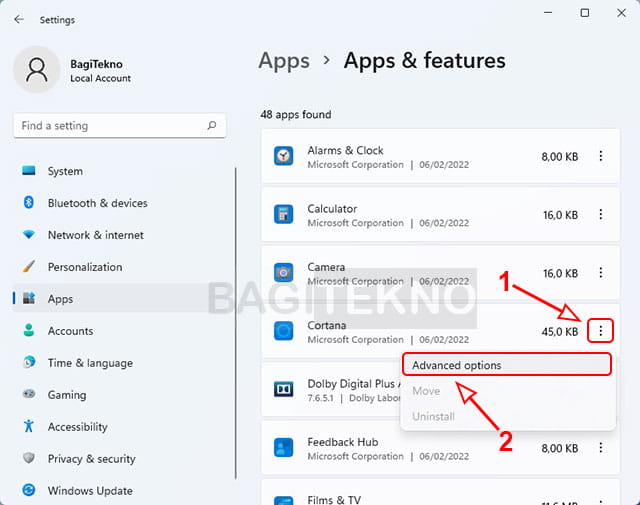Image resolution: width=640 pixels, height=505 pixels.
Task: Click the Apps breadcrumb link
Action: [x=284, y=61]
